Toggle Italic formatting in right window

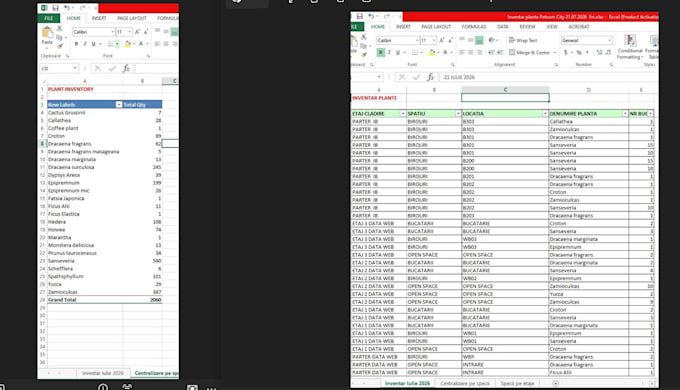(x=389, y=52)
